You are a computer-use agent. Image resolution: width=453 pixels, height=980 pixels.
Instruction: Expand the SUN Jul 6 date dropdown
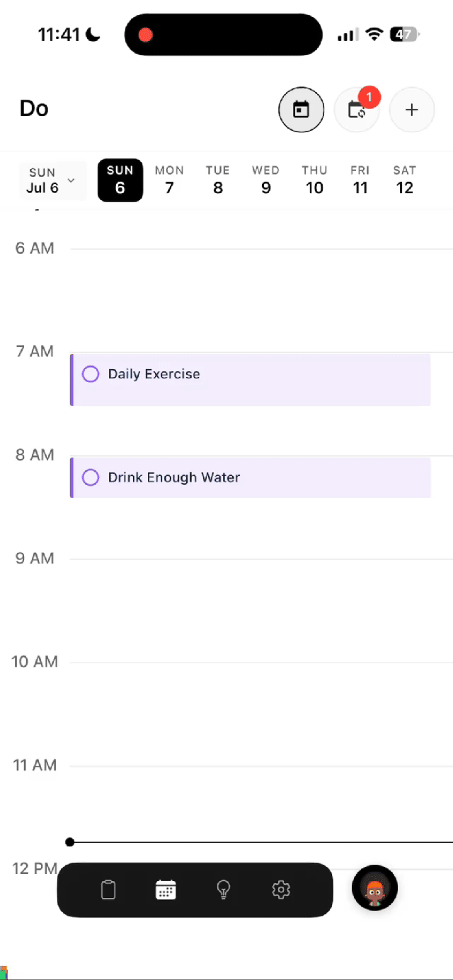tap(52, 180)
